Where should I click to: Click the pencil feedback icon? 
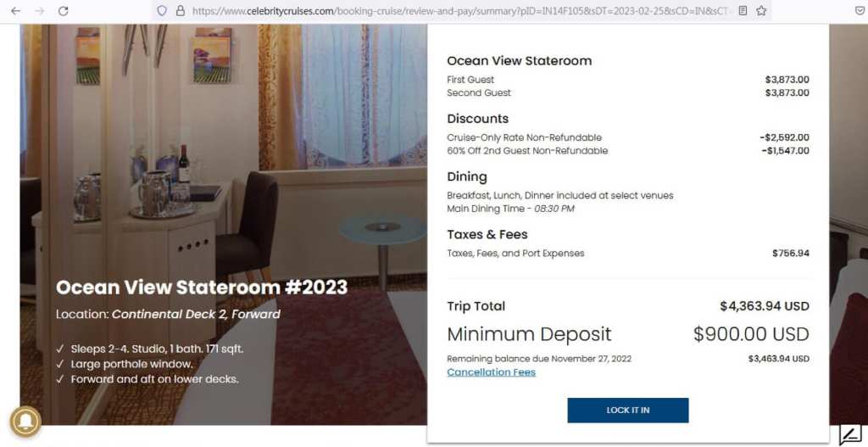850,434
